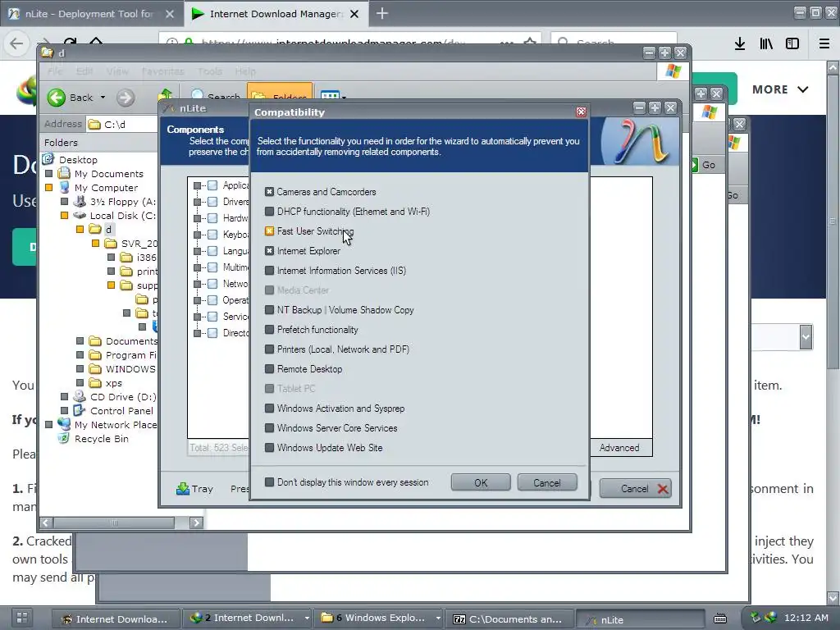Open the View menu in Explorer
Image resolution: width=840 pixels, height=630 pixels.
116,71
